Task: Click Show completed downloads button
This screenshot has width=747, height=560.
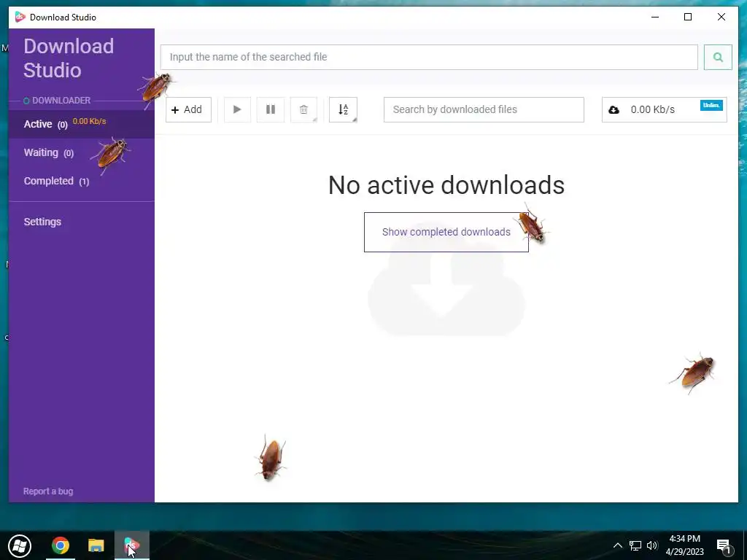Action: [x=446, y=232]
